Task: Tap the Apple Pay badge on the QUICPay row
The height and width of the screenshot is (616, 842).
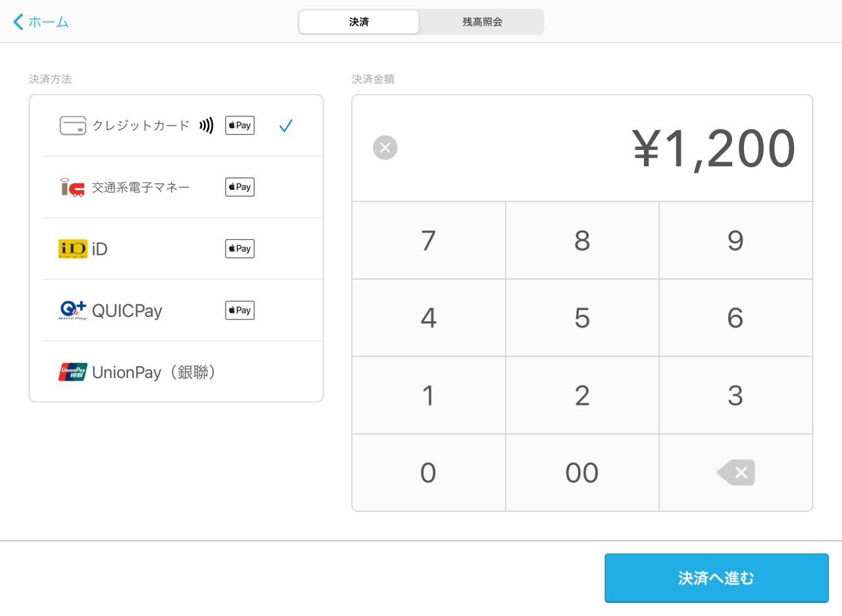Action: tap(239, 310)
